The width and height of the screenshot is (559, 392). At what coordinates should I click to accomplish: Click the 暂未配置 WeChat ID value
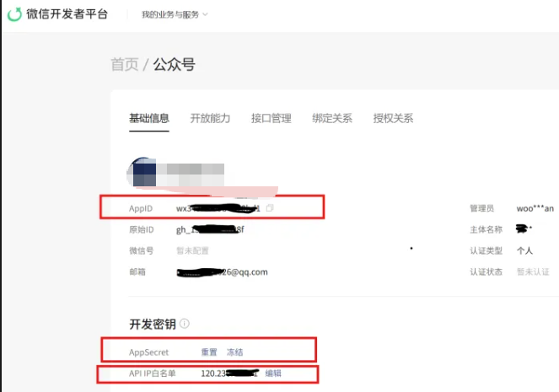tap(192, 251)
